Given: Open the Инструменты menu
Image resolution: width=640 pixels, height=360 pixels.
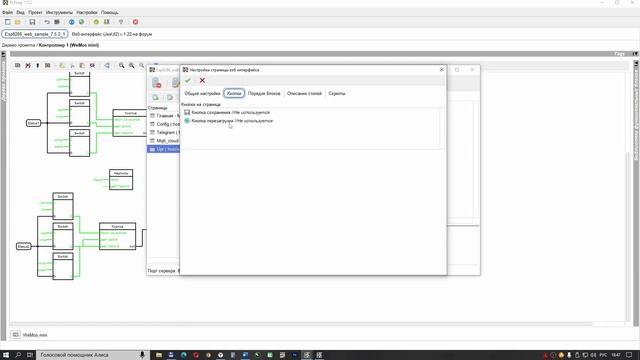Looking at the screenshot, I should [x=59, y=12].
